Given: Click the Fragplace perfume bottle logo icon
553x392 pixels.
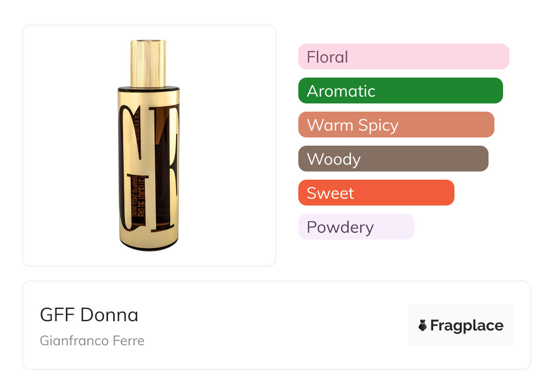Looking at the screenshot, I should tap(423, 325).
